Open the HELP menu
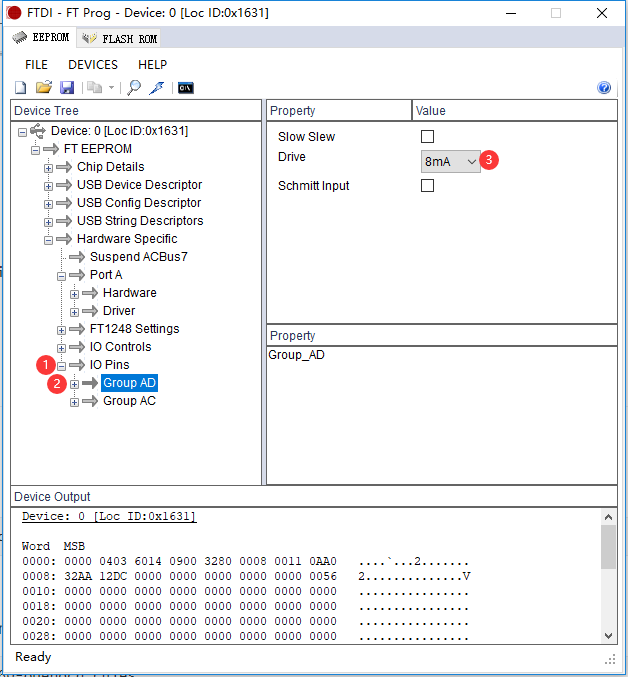 pos(152,65)
